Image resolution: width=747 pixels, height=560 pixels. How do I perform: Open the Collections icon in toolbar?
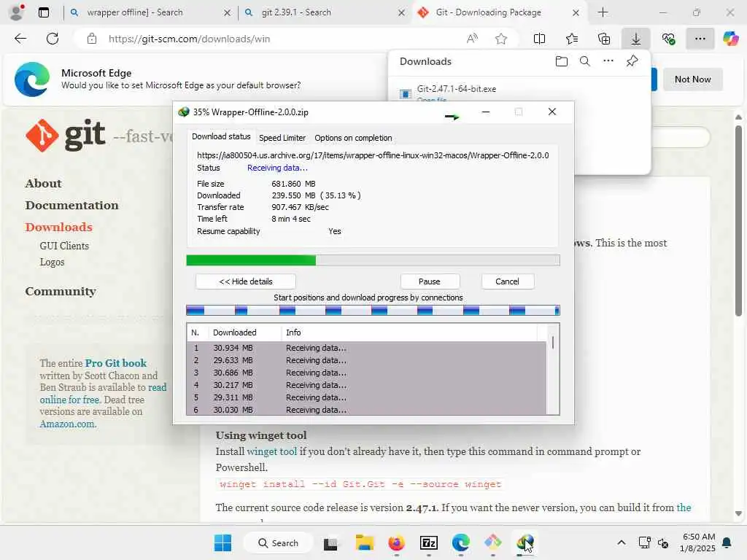(603, 39)
